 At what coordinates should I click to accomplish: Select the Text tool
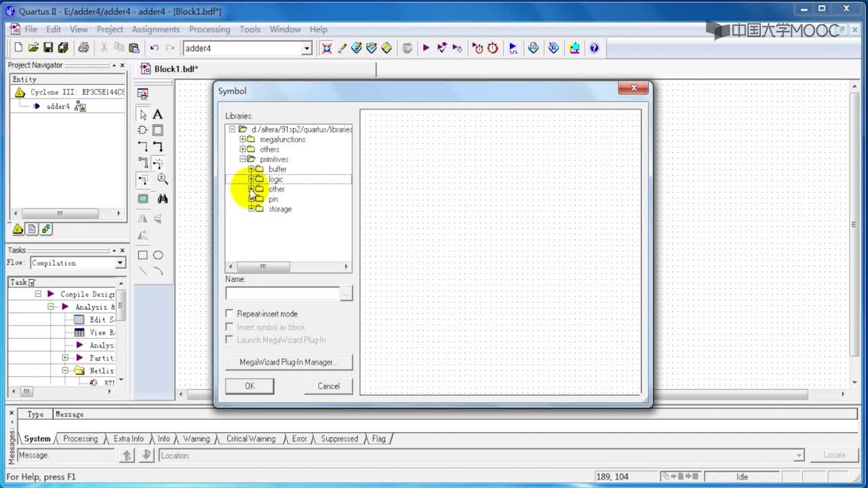tap(157, 115)
